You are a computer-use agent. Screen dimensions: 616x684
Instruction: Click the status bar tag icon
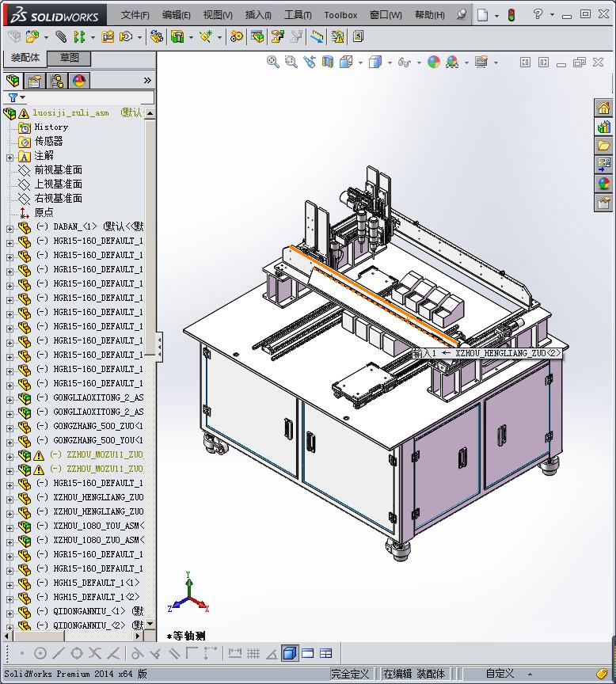601,674
